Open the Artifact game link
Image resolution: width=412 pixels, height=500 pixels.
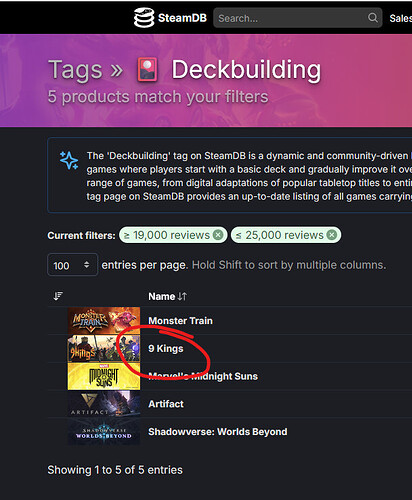click(x=166, y=404)
